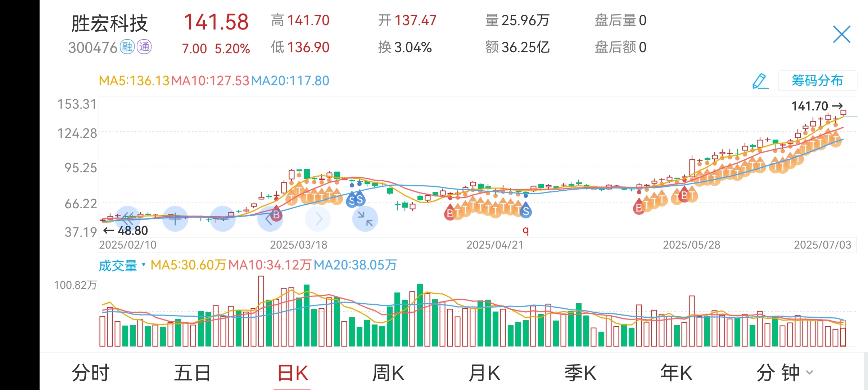The height and width of the screenshot is (390, 868).
Task: Expand the 分钟 minute interval dropdown
Action: point(785,372)
